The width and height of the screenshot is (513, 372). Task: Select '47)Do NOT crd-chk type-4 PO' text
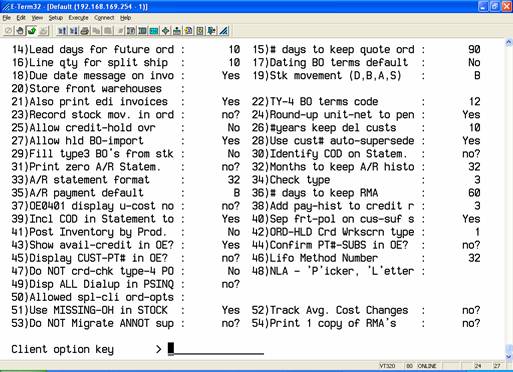[x=93, y=270]
